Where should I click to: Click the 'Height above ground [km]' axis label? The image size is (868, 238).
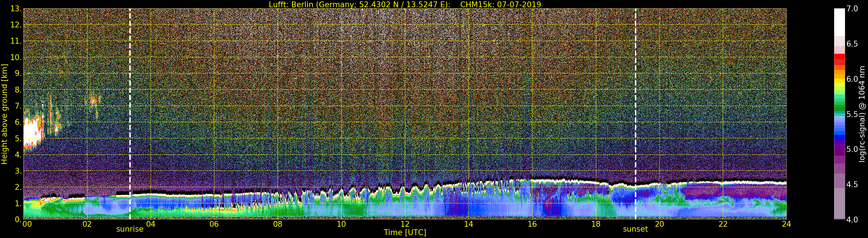4,114
